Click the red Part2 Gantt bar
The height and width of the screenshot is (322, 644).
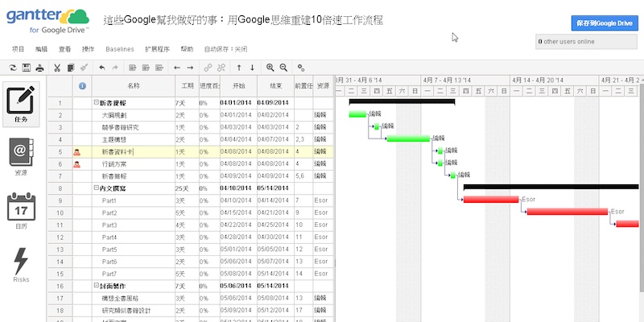click(x=568, y=212)
